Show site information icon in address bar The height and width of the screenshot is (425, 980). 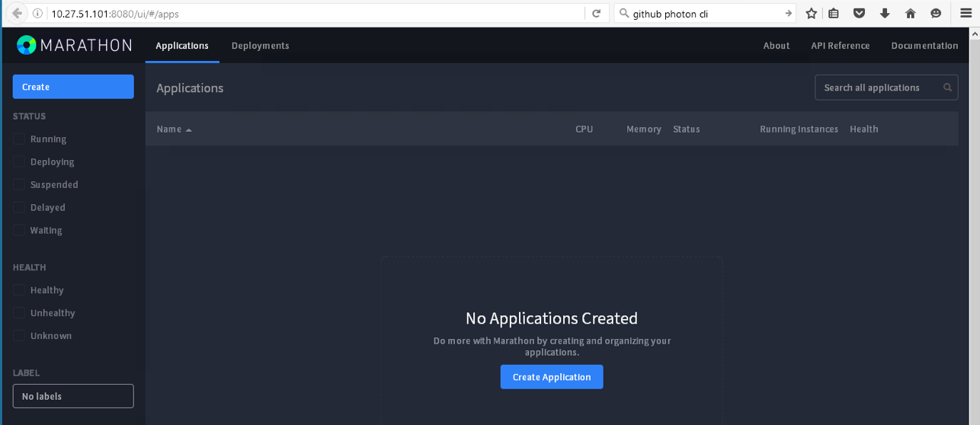tap(38, 14)
